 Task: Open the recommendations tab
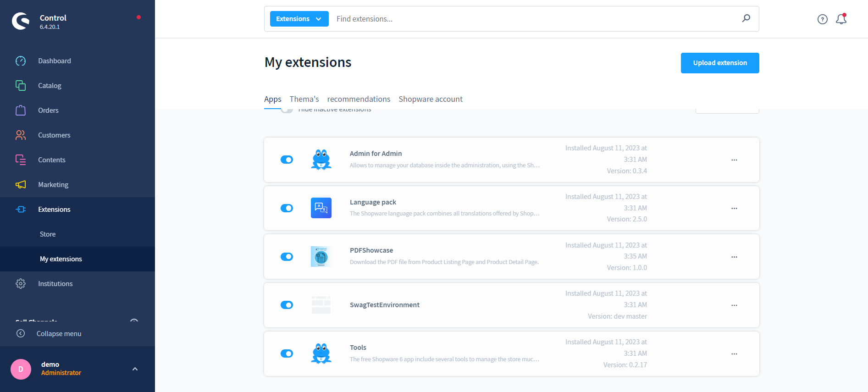359,99
